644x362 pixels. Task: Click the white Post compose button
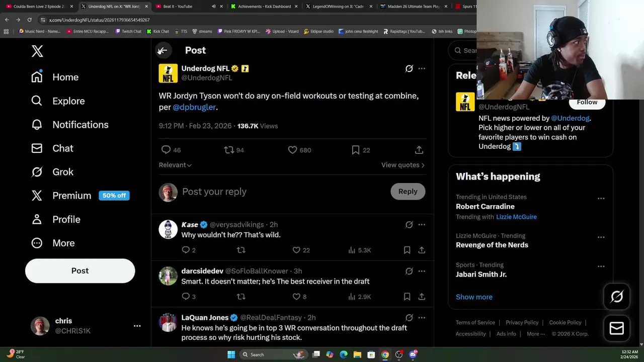[80, 270]
